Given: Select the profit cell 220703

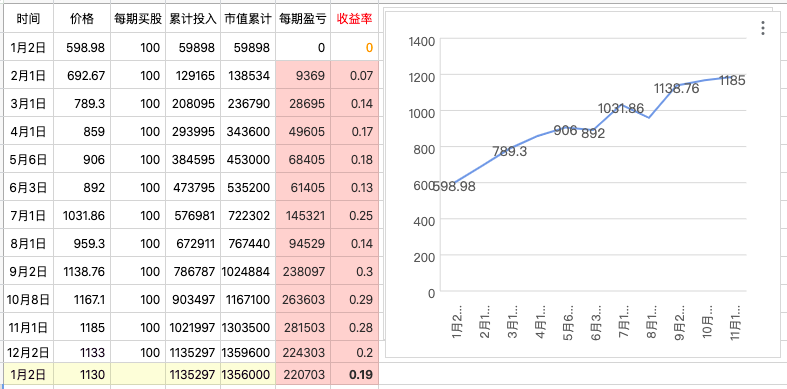Looking at the screenshot, I should pos(303,374).
